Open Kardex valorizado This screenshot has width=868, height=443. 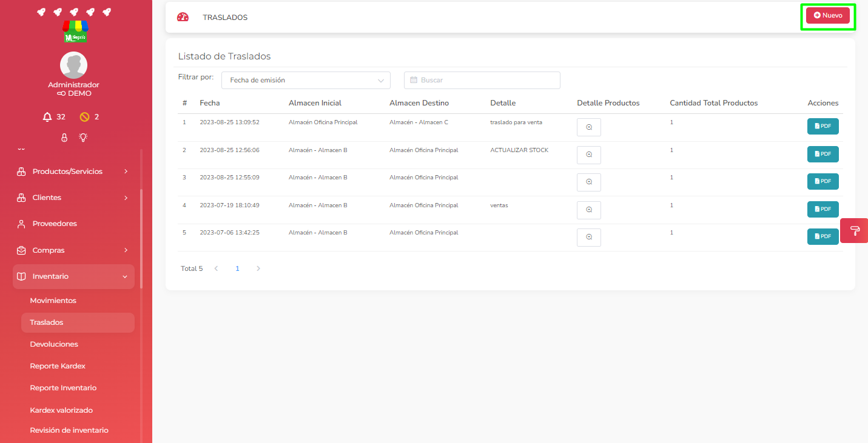pyautogui.click(x=61, y=410)
